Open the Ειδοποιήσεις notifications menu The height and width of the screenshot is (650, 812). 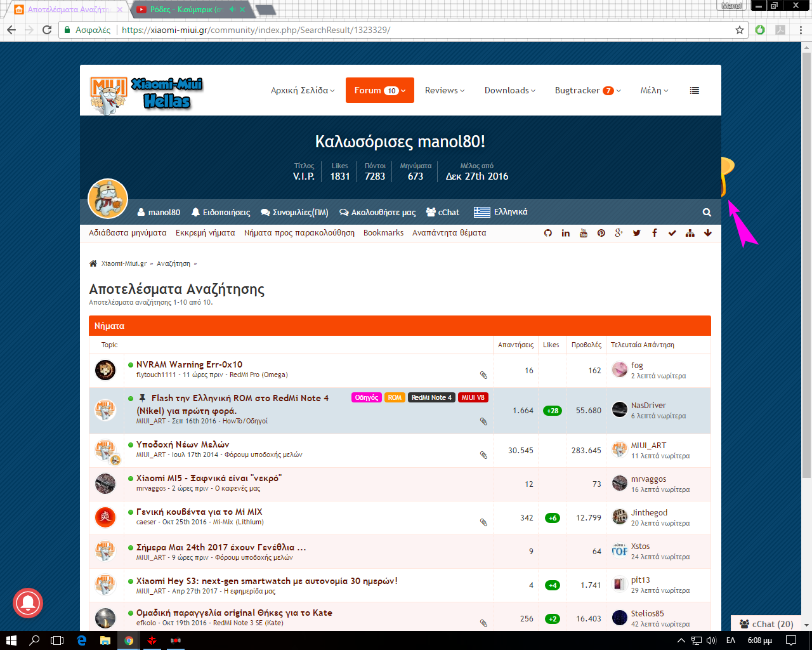point(221,212)
